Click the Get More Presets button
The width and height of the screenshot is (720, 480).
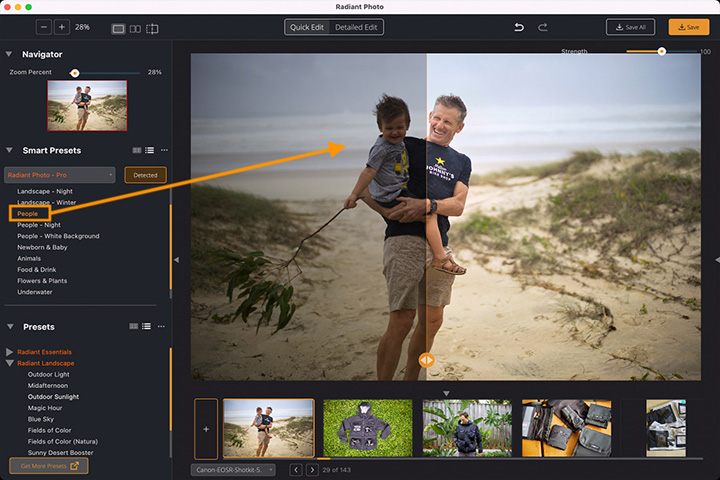point(49,466)
